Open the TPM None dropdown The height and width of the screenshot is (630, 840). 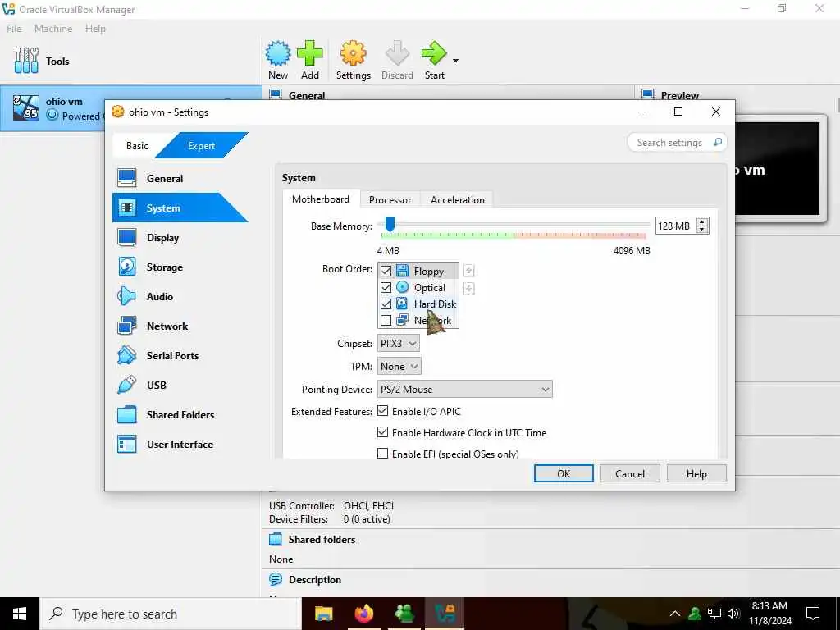coord(399,367)
